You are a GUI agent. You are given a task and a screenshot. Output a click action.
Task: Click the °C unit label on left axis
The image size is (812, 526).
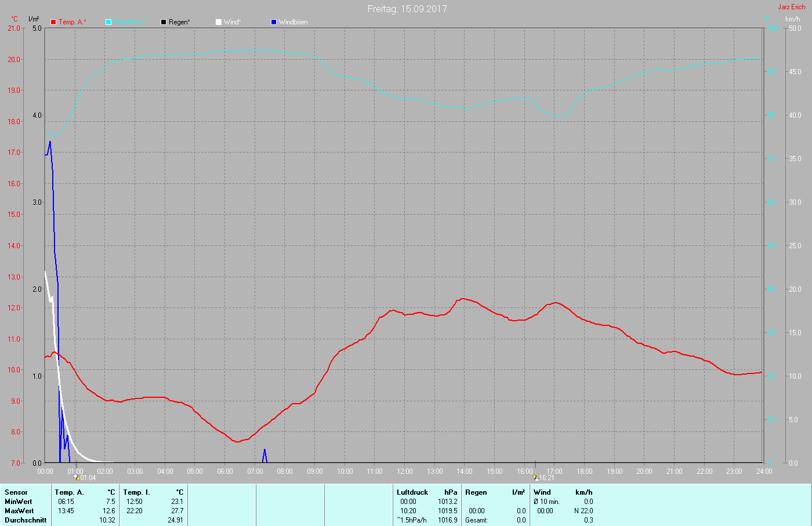14,19
